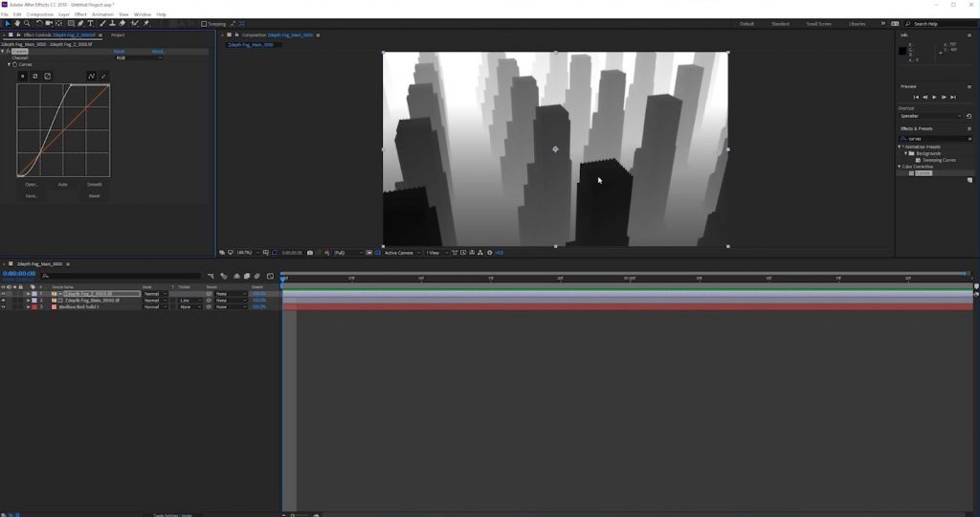Choose the curve point tool in Curves
This screenshot has height=517, width=980.
pos(92,76)
